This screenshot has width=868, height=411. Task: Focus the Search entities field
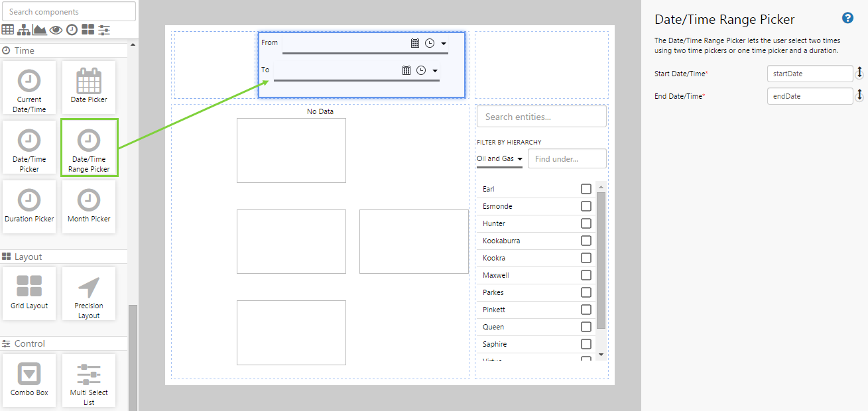541,117
